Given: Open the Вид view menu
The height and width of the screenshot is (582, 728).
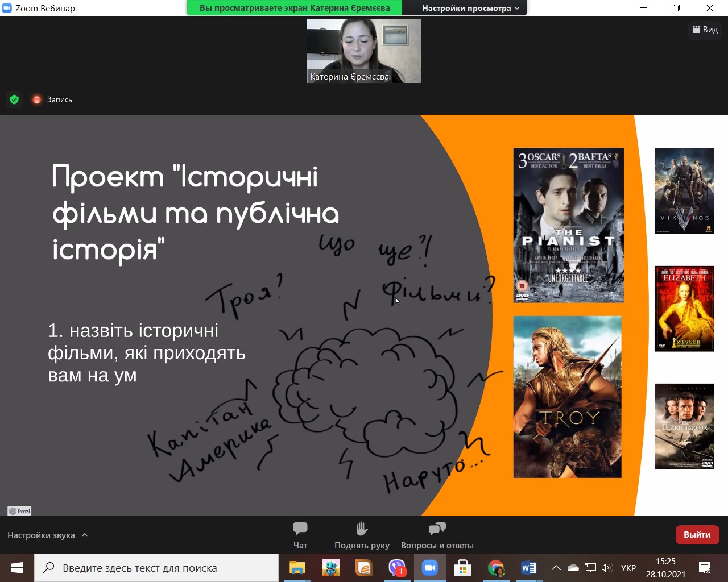Looking at the screenshot, I should (705, 30).
